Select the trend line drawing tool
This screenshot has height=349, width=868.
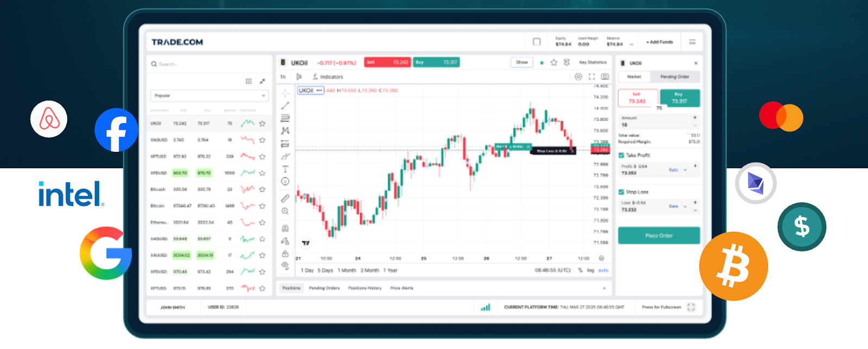285,106
